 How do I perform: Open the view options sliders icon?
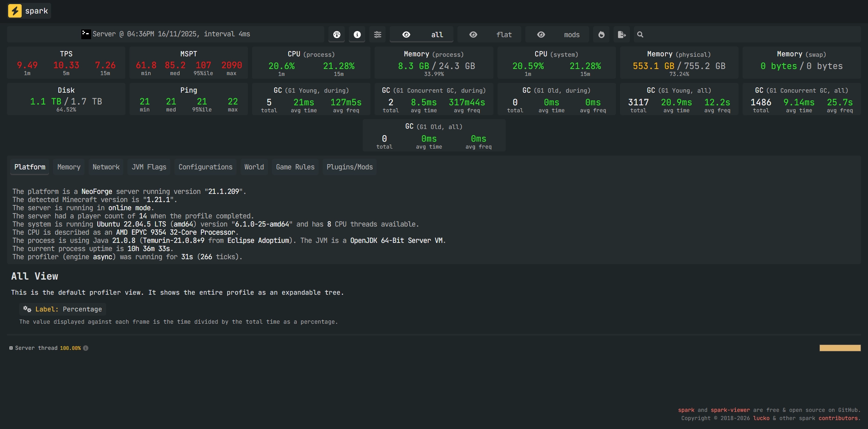tap(377, 35)
